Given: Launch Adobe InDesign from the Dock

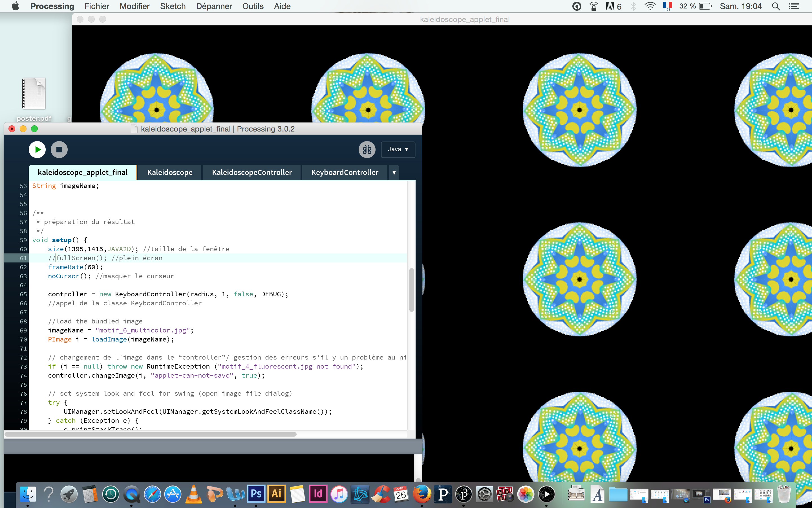Looking at the screenshot, I should pos(318,494).
